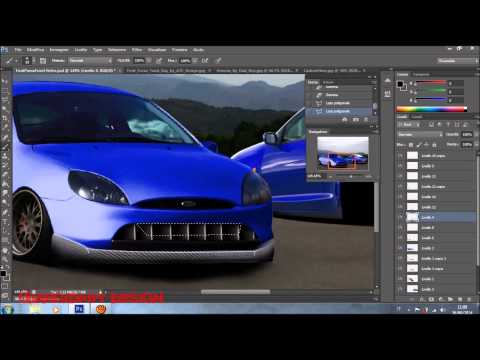This screenshot has height=360, width=480.
Task: Open the brush panel toggle icon in options bar
Action: click(x=43, y=60)
